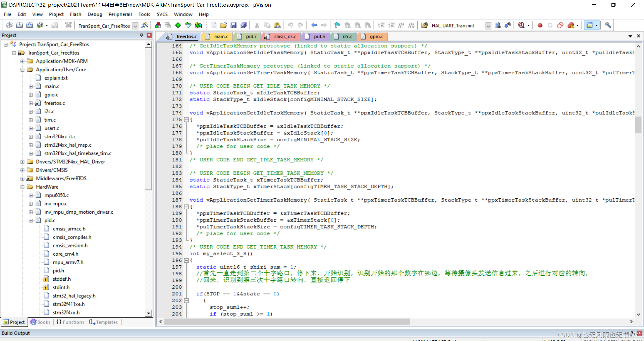
Task: Click the Rebuild all target files icon
Action: 30,25
